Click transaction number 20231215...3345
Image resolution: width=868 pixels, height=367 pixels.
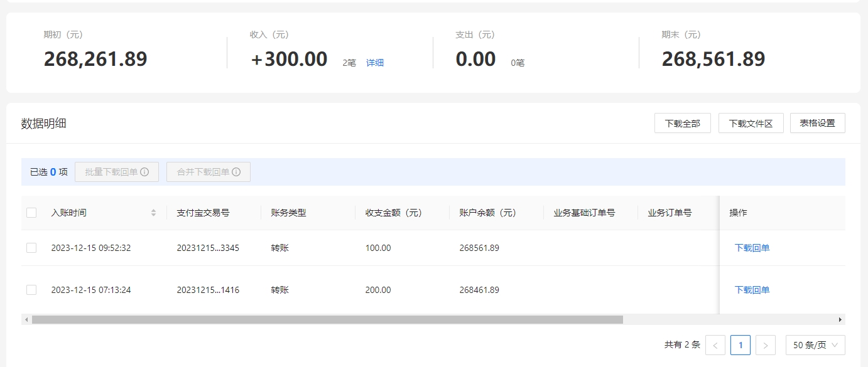pyautogui.click(x=208, y=248)
